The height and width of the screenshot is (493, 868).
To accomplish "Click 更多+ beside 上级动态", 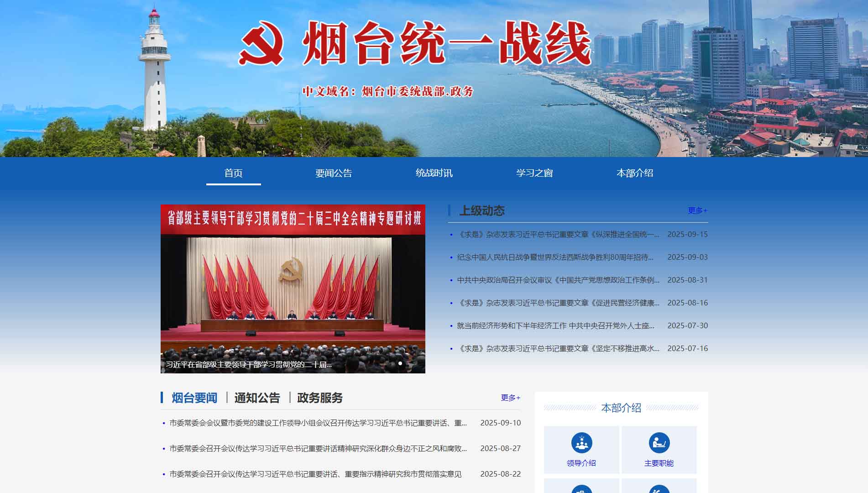I will [x=698, y=210].
